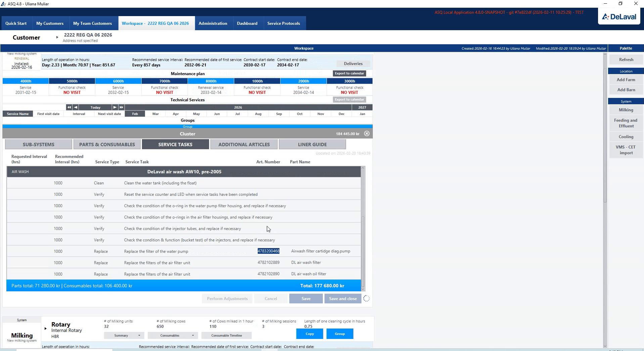Open My Team Customers tab

(92, 23)
